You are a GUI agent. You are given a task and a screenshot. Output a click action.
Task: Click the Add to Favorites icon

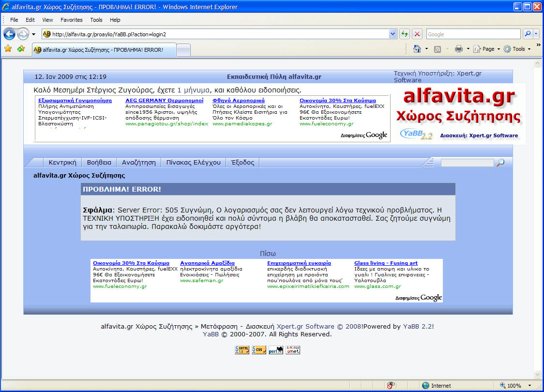[21, 49]
